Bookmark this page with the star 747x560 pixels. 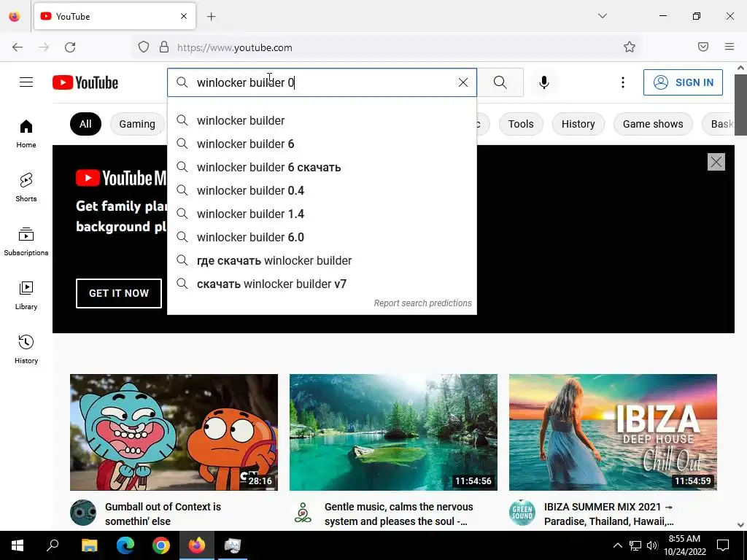[630, 47]
